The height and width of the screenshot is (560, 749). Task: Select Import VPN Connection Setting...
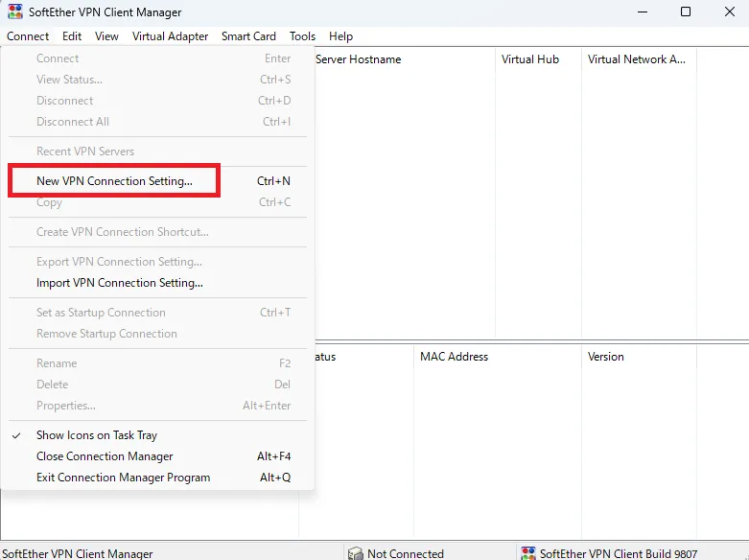click(157, 283)
